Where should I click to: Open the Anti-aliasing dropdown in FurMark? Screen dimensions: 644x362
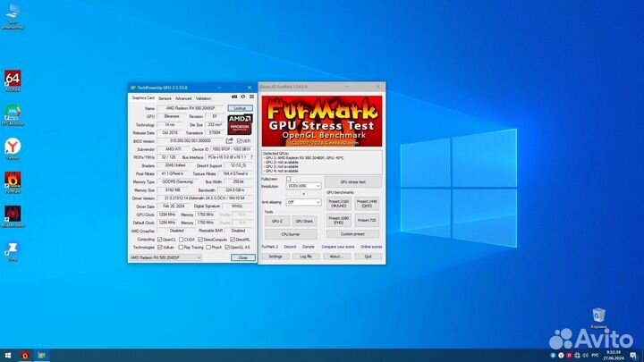(303, 202)
